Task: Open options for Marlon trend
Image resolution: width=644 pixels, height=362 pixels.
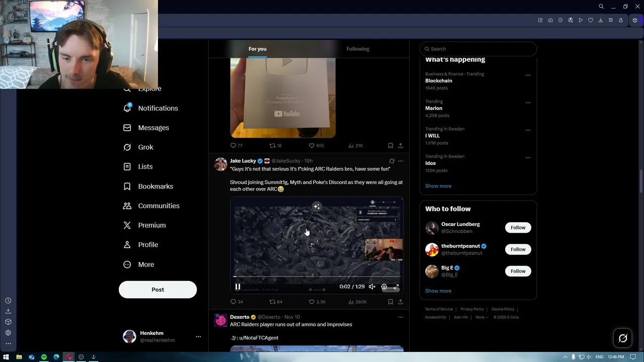Action: click(528, 103)
